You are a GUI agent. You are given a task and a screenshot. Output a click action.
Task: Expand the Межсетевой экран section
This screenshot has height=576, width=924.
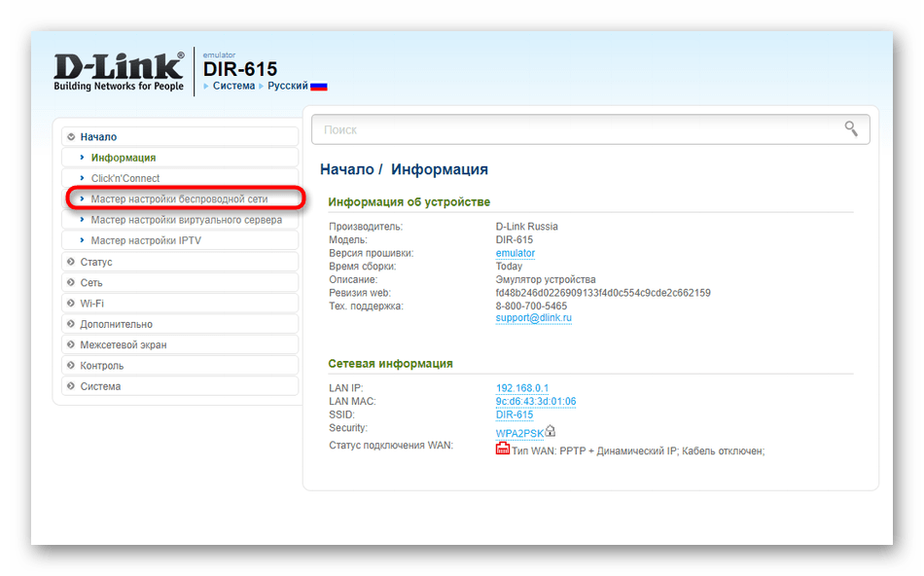point(180,344)
